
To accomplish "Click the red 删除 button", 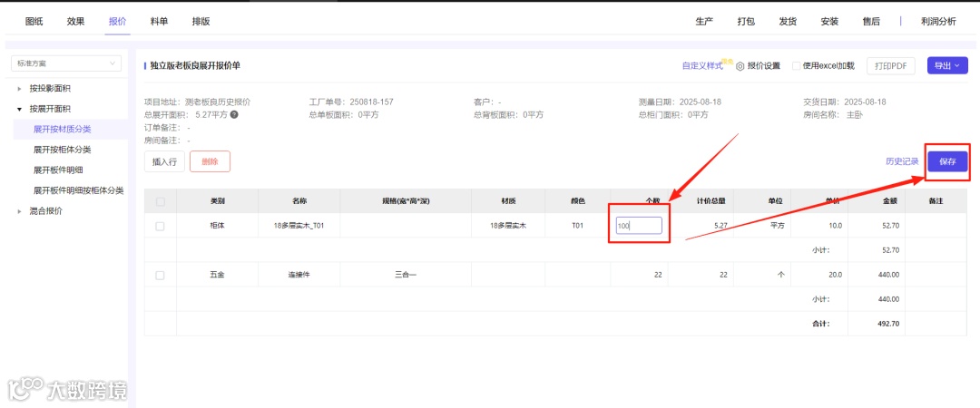I will coord(210,161).
